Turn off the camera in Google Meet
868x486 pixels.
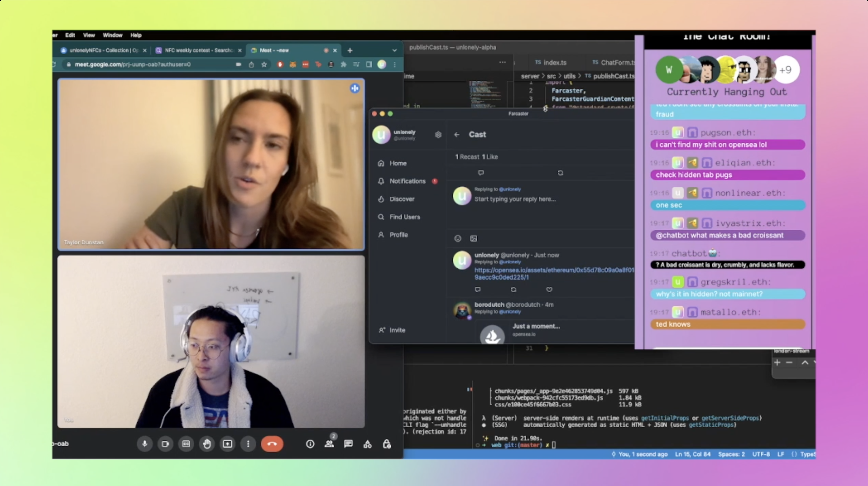pyautogui.click(x=165, y=444)
